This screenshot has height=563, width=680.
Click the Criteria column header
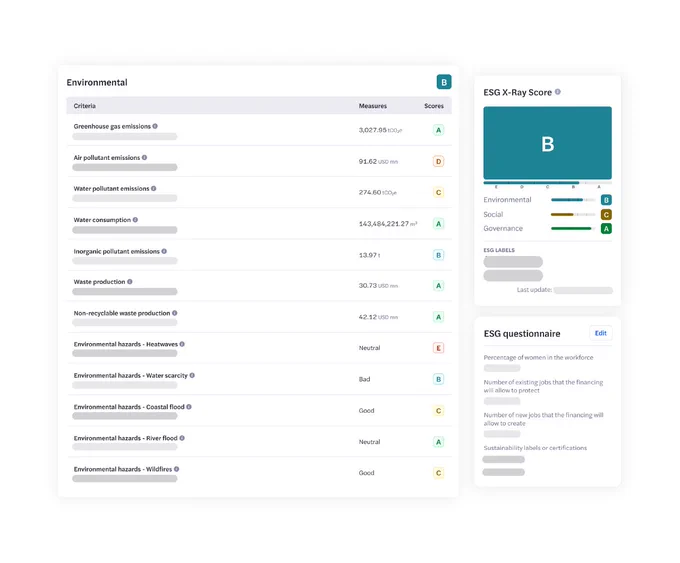(85, 106)
